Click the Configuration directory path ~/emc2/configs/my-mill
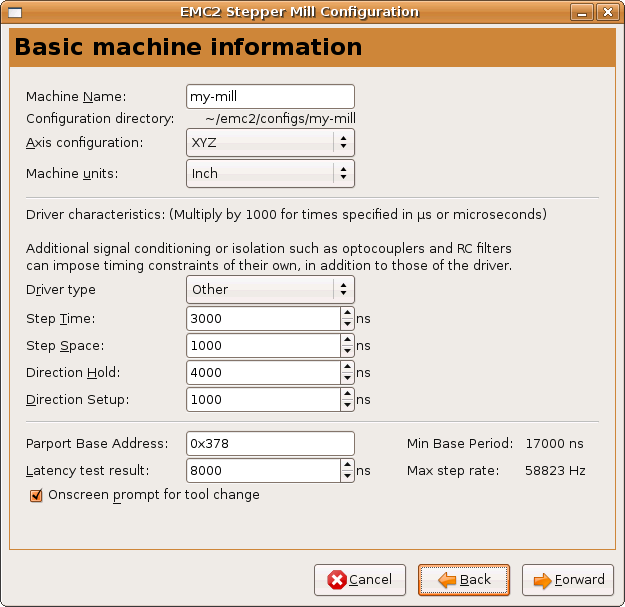The width and height of the screenshot is (625, 607). click(281, 119)
